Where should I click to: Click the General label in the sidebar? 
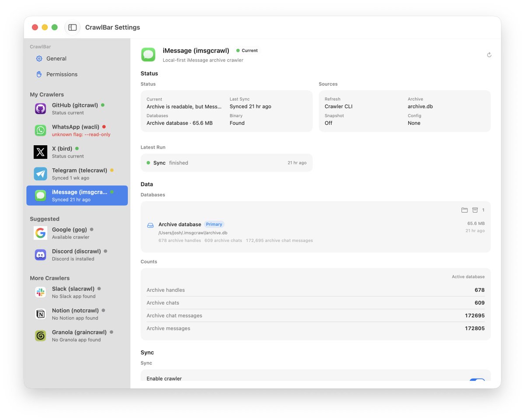[56, 59]
